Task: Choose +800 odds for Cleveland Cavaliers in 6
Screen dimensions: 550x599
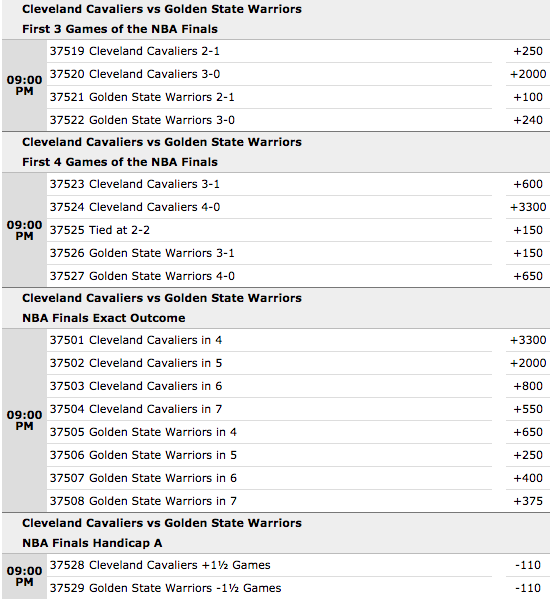Action: point(528,386)
